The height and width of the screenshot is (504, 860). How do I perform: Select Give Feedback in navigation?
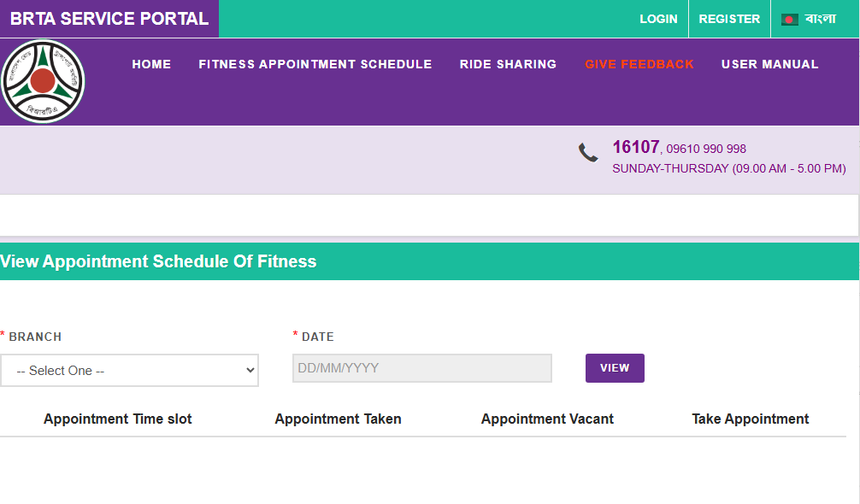coord(639,64)
